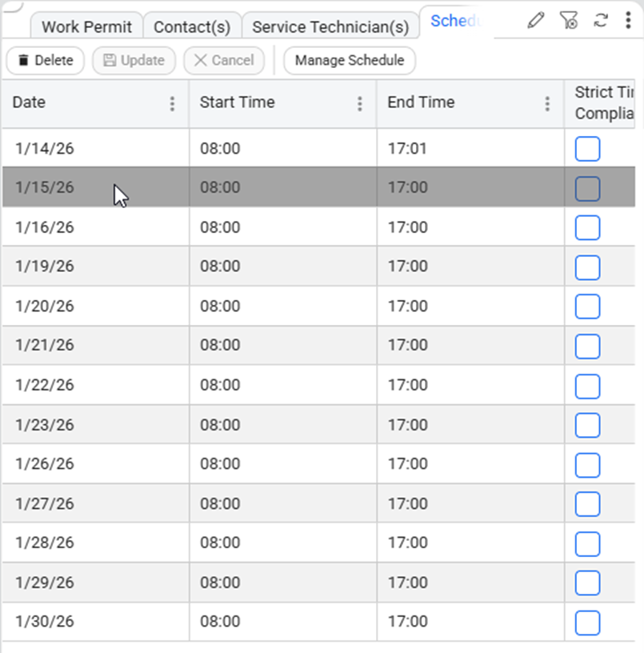Switch to the Work Permit tab
The width and height of the screenshot is (644, 653).
click(x=86, y=26)
